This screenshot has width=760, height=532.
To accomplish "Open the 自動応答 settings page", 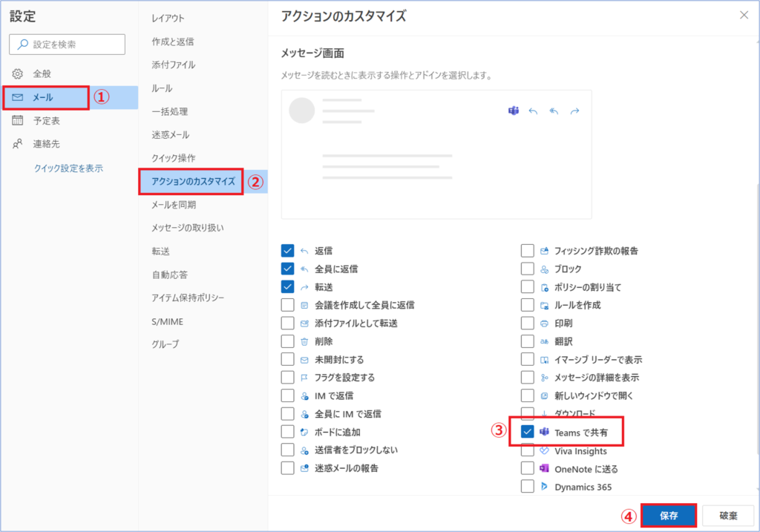I will pyautogui.click(x=169, y=275).
